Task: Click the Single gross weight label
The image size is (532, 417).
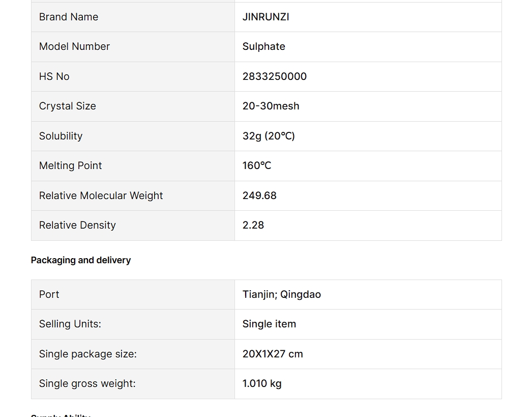Action: [87, 383]
